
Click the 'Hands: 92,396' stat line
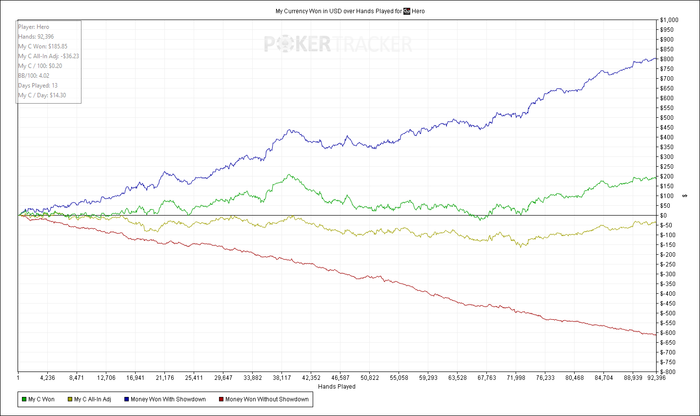[x=36, y=37]
